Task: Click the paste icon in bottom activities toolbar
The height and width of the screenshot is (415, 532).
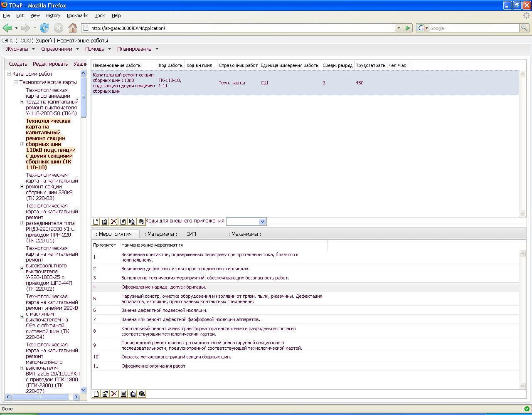Action: click(x=142, y=394)
